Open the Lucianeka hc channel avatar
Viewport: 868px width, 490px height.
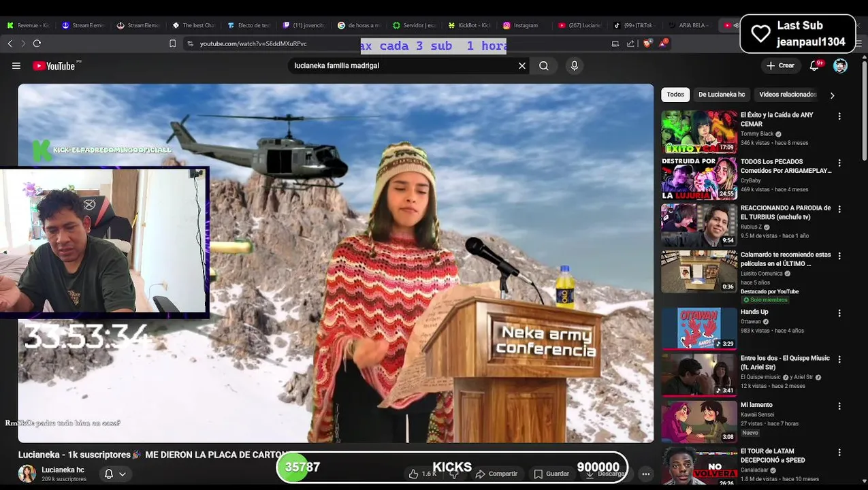(27, 474)
